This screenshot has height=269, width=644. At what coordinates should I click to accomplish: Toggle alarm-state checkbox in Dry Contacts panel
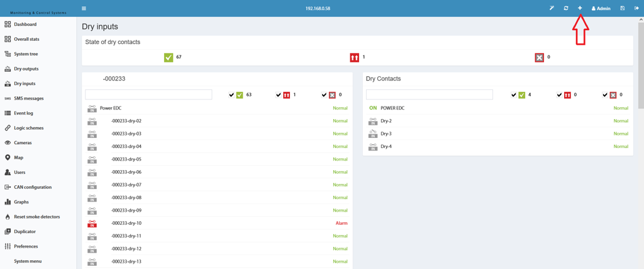(559, 94)
